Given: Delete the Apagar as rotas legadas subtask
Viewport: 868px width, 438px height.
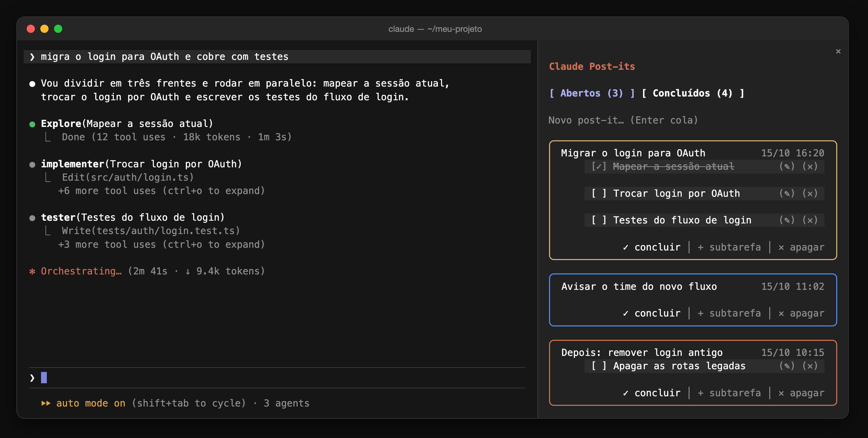Looking at the screenshot, I should (810, 366).
